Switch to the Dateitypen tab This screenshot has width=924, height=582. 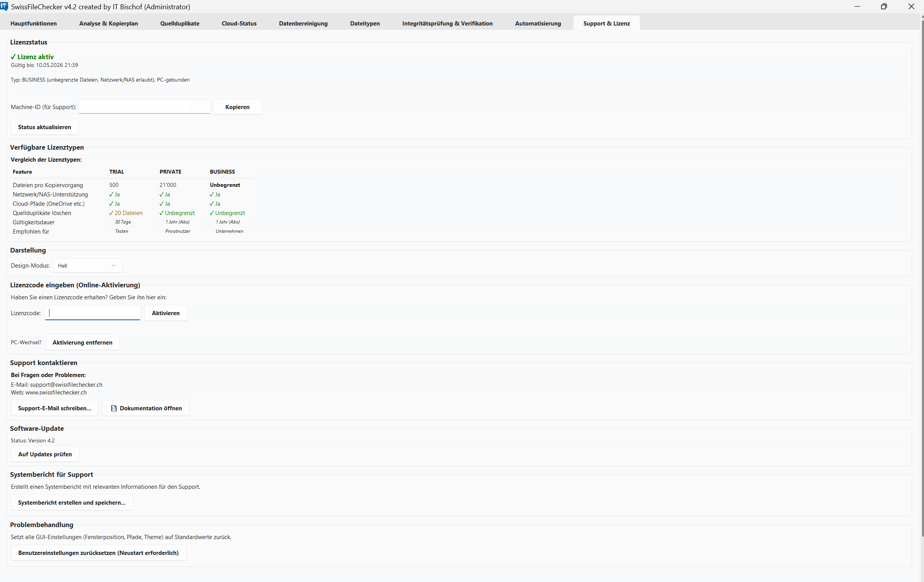pyautogui.click(x=365, y=23)
